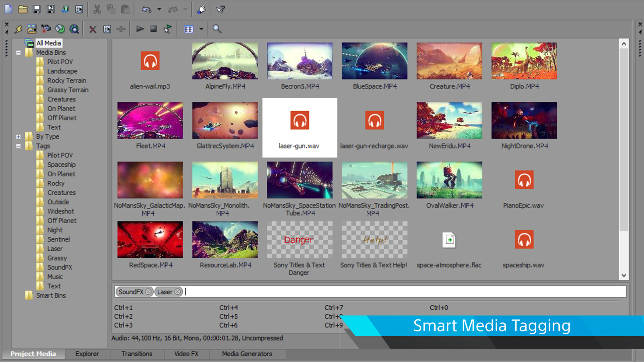
Task: Activate the What's This help cursor
Action: pos(220,9)
